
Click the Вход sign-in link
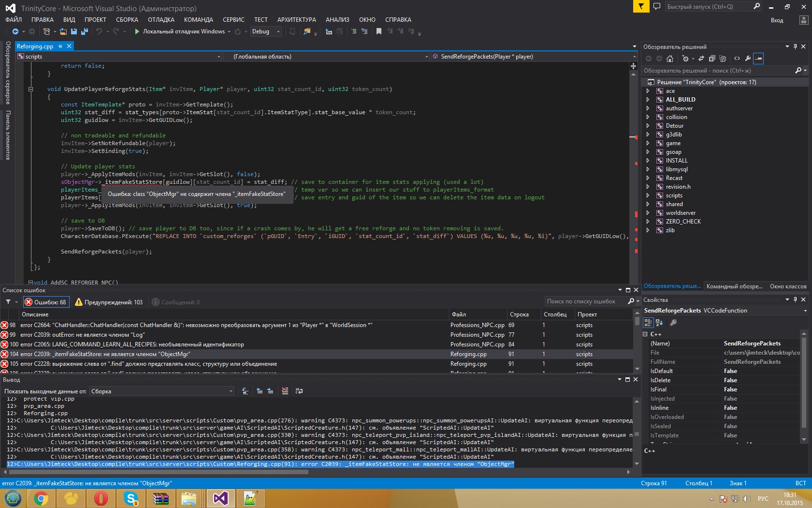[x=777, y=20]
